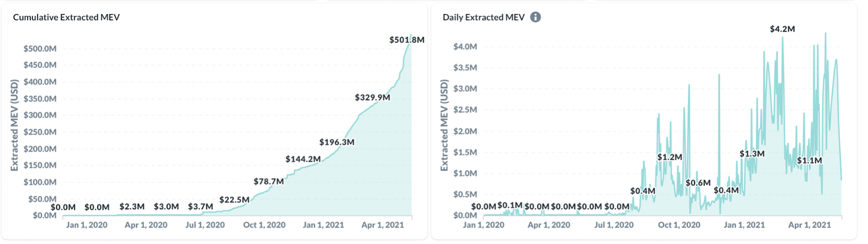The height and width of the screenshot is (244, 868).
Task: Click the $144.2M cumulative data label
Action: tap(303, 159)
